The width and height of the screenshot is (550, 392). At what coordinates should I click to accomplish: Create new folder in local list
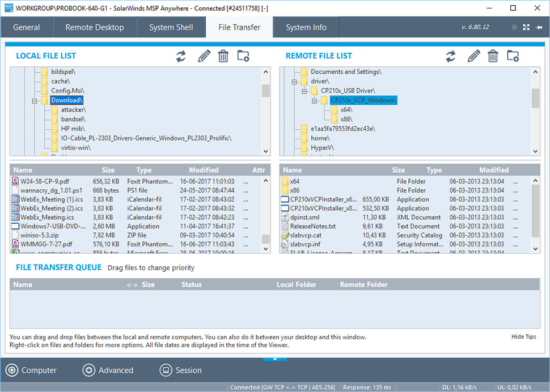[243, 56]
